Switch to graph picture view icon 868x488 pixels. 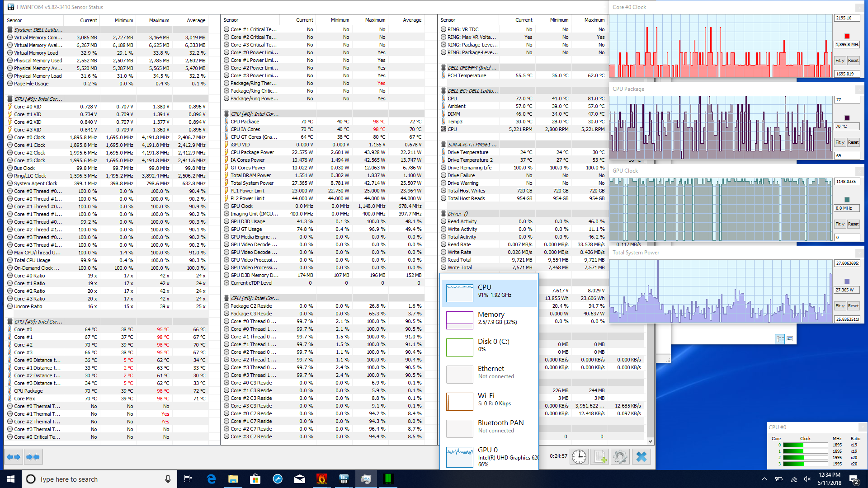[x=790, y=339]
